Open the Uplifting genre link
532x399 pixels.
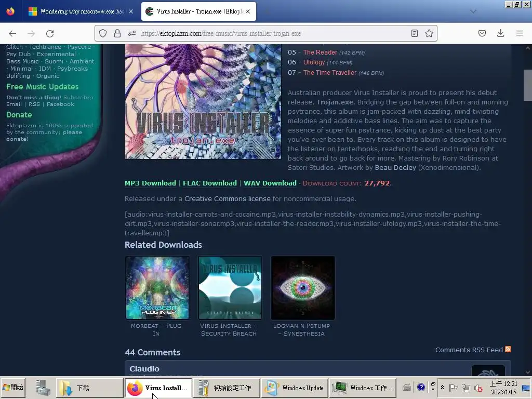(18, 76)
